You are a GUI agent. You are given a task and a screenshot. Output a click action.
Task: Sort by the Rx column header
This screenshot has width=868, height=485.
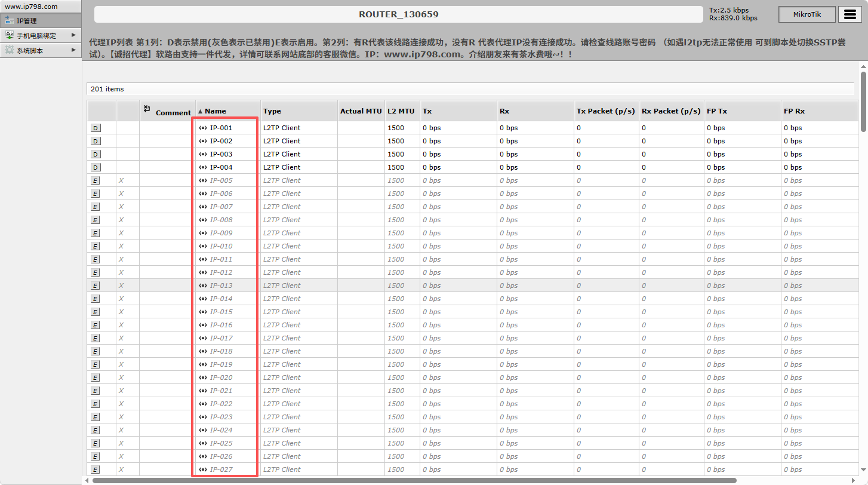[535, 111]
